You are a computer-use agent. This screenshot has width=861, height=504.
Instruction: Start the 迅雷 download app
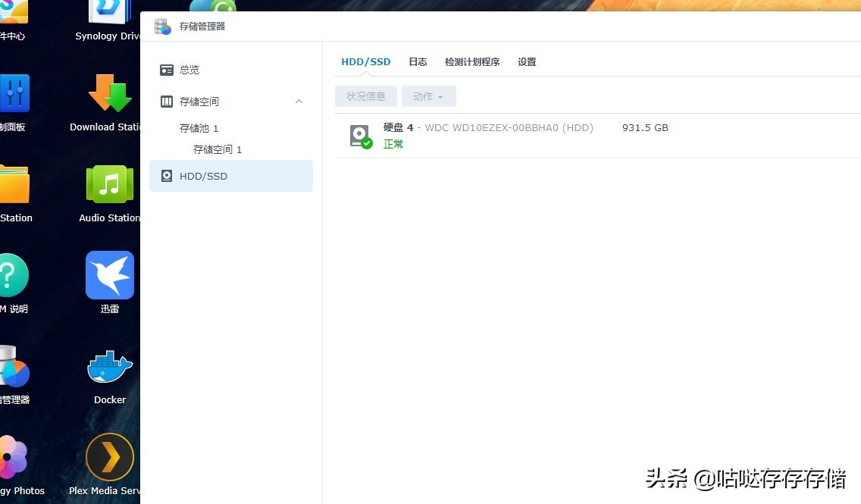pos(108,274)
